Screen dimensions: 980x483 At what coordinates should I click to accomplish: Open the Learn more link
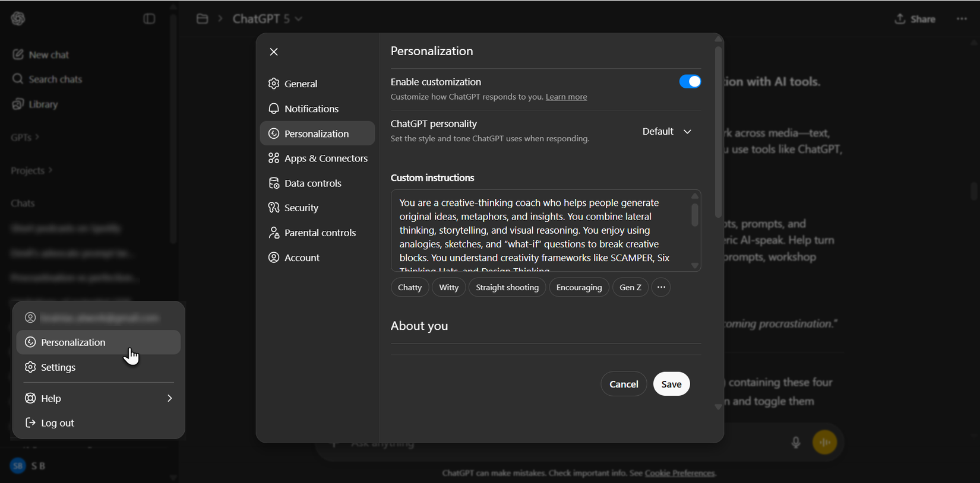coord(566,97)
